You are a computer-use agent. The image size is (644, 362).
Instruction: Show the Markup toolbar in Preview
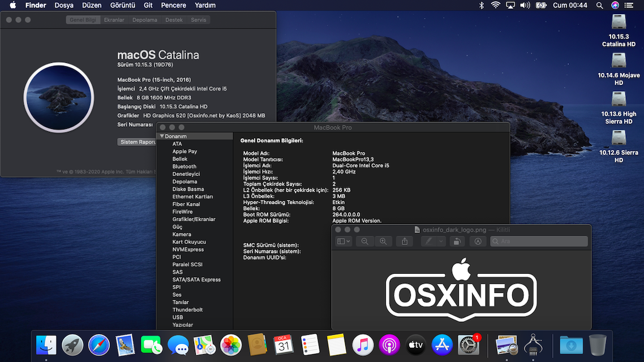pos(478,242)
